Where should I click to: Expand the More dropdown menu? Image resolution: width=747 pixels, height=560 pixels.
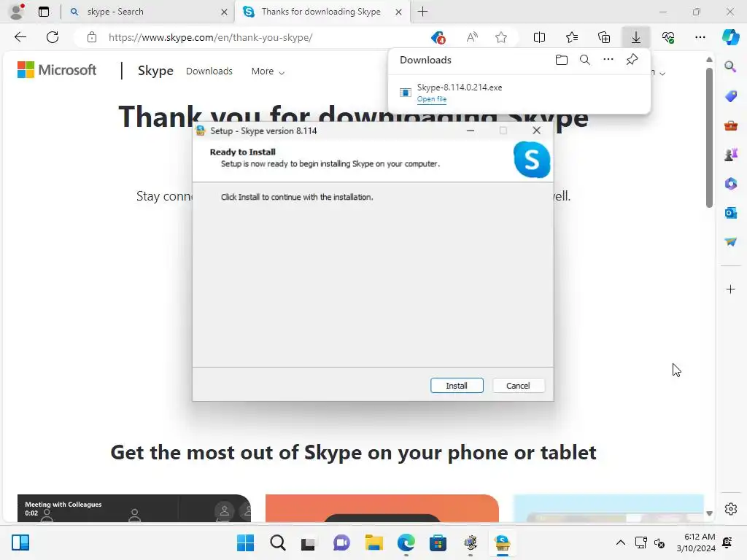tap(268, 71)
